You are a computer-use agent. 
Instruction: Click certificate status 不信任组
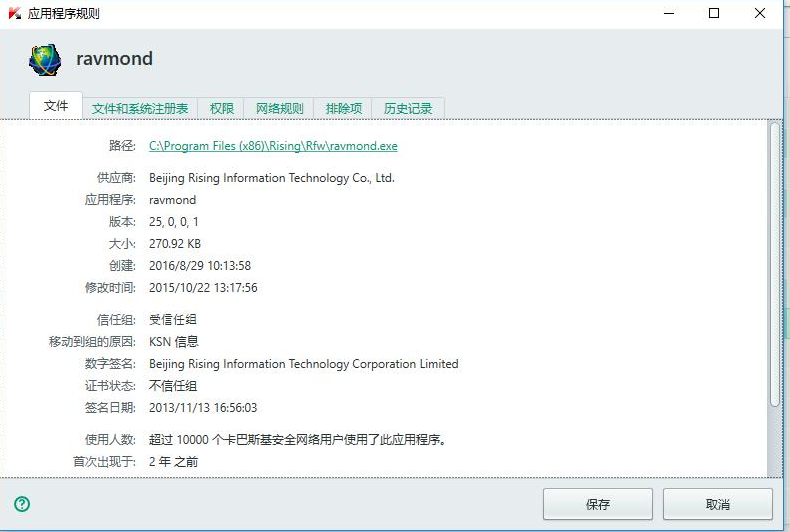(x=173, y=386)
